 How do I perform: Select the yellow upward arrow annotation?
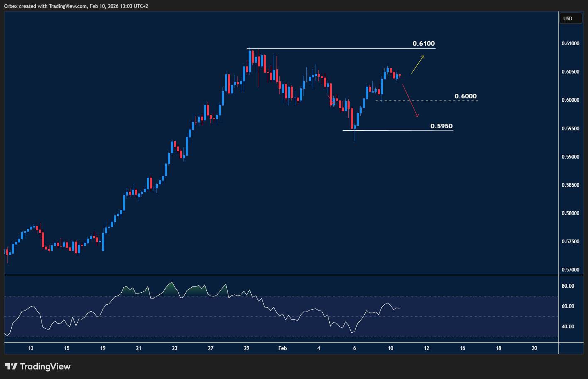pyautogui.click(x=417, y=64)
